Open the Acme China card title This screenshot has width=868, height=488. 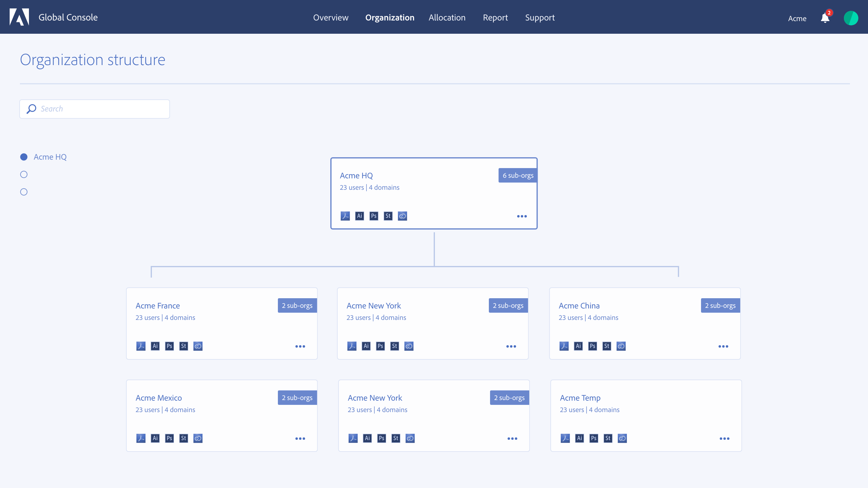pyautogui.click(x=579, y=305)
